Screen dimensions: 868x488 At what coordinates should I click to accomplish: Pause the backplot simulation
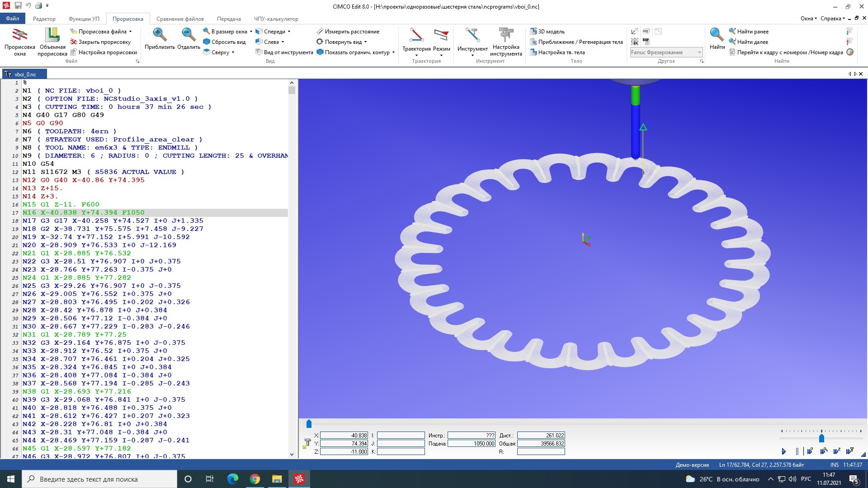(797, 451)
